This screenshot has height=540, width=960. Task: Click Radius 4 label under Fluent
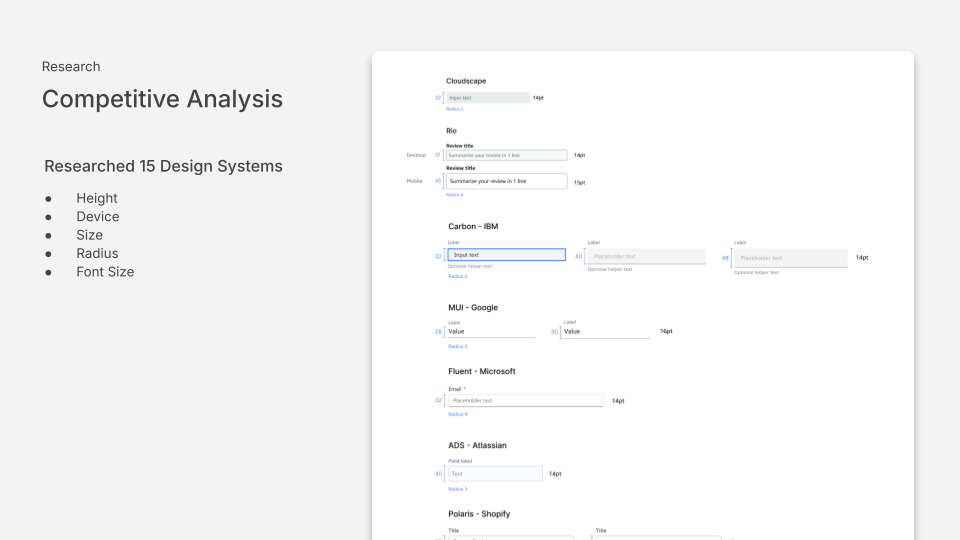click(x=457, y=414)
